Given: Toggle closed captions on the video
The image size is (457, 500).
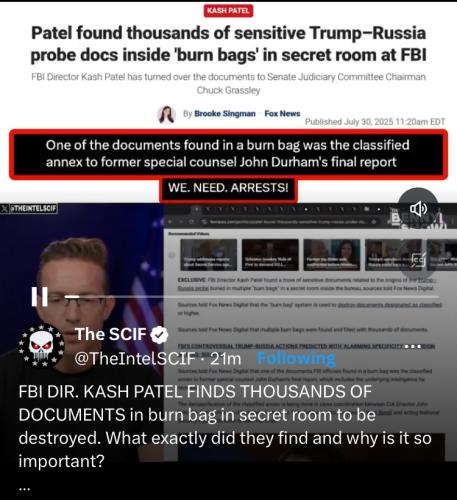Looking at the screenshot, I should click(418, 259).
